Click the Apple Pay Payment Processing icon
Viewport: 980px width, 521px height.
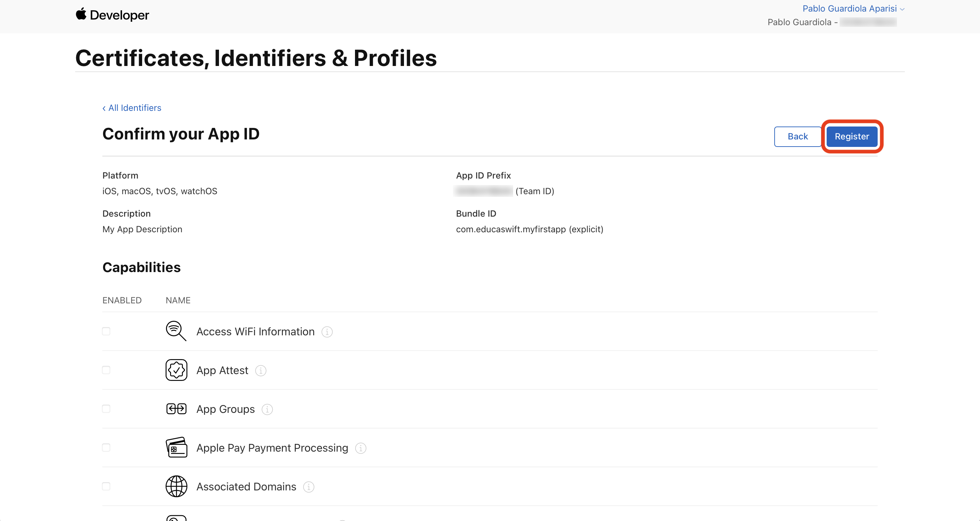pos(176,448)
